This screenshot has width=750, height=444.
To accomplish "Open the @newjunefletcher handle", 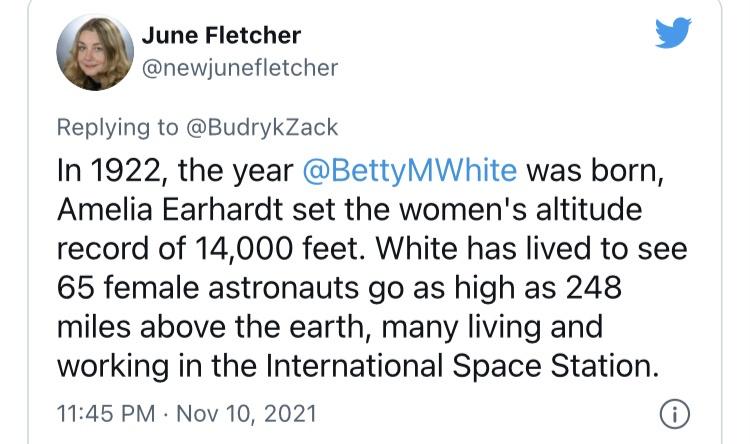I will coord(240,68).
